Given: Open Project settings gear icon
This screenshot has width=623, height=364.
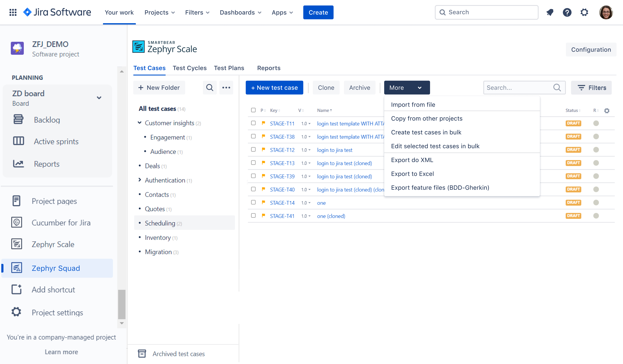Looking at the screenshot, I should tap(16, 312).
